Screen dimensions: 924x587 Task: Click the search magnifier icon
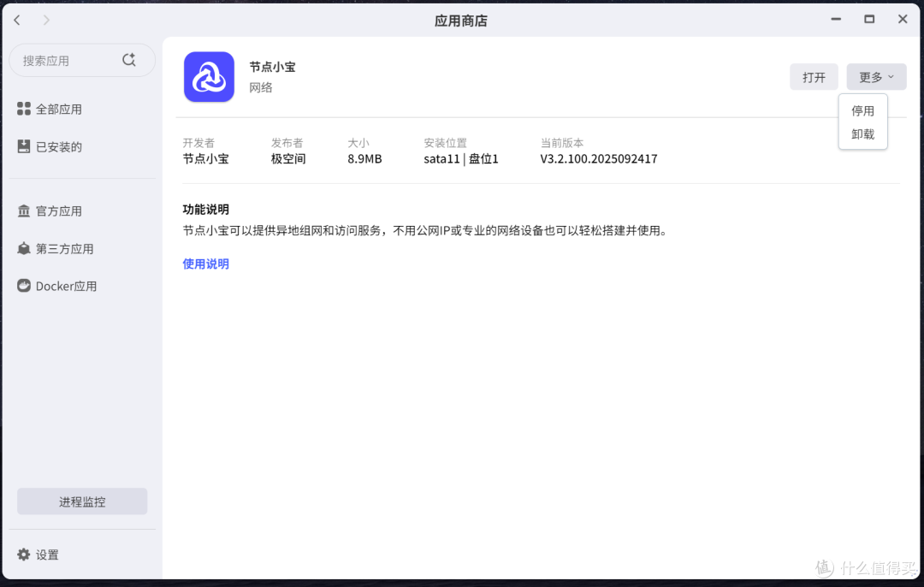coord(128,60)
